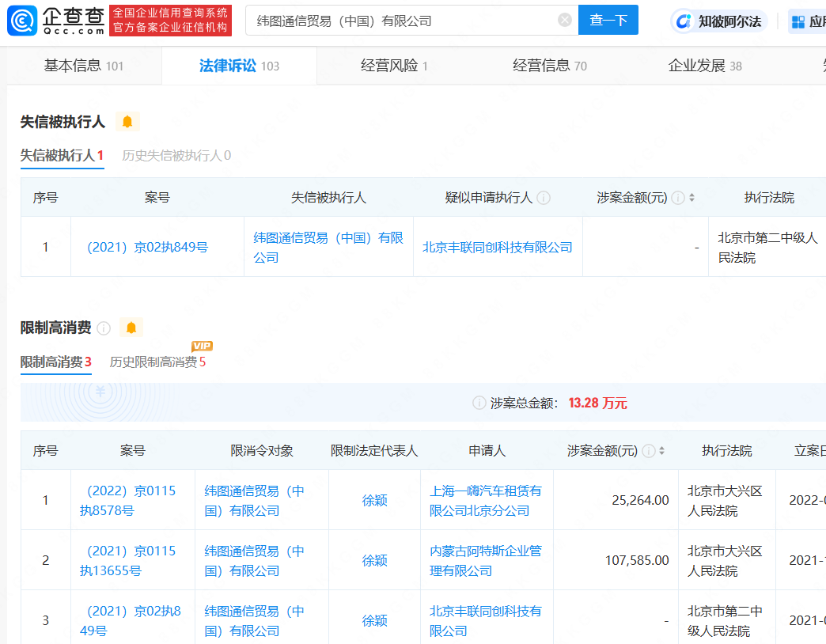826x644 pixels.
Task: Click info icon next to 限制高消费 title
Action: pyautogui.click(x=104, y=328)
